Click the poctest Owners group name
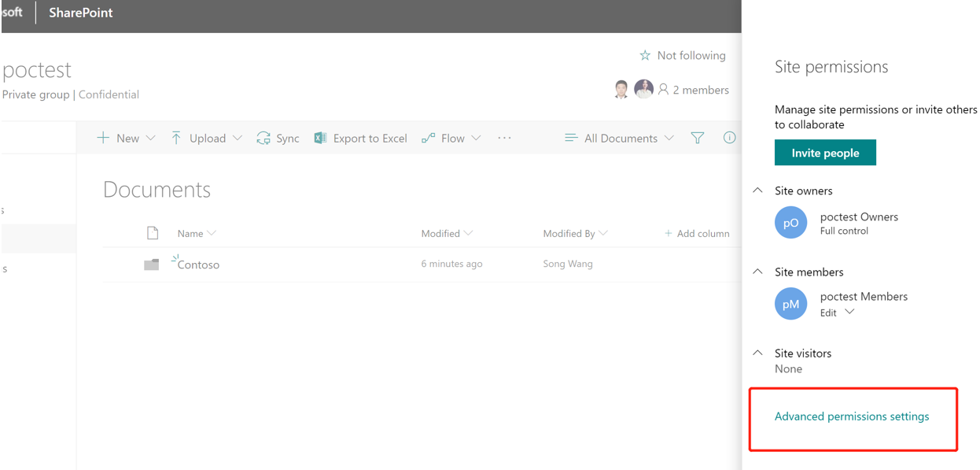980x470 pixels. [x=859, y=216]
